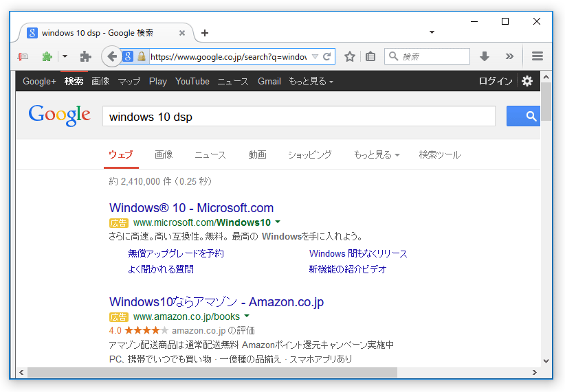The height and width of the screenshot is (392, 565).
Task: Open 検索ツール options
Action: [x=440, y=154]
